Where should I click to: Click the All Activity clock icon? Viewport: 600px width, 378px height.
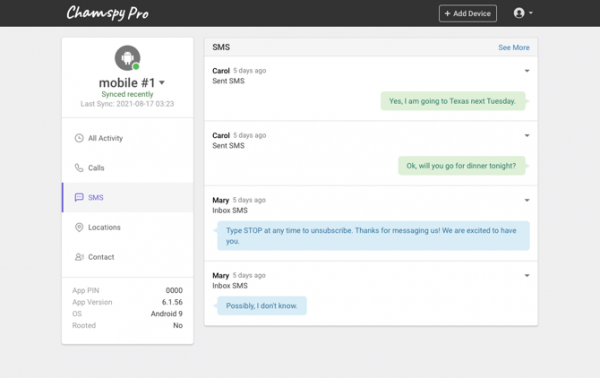(79, 138)
